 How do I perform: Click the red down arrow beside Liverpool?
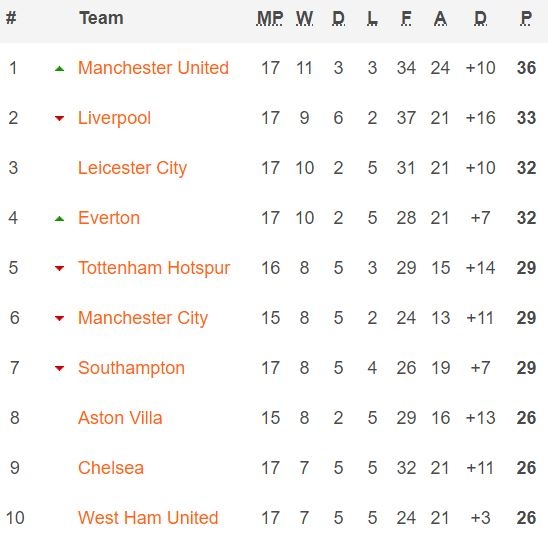click(x=59, y=119)
